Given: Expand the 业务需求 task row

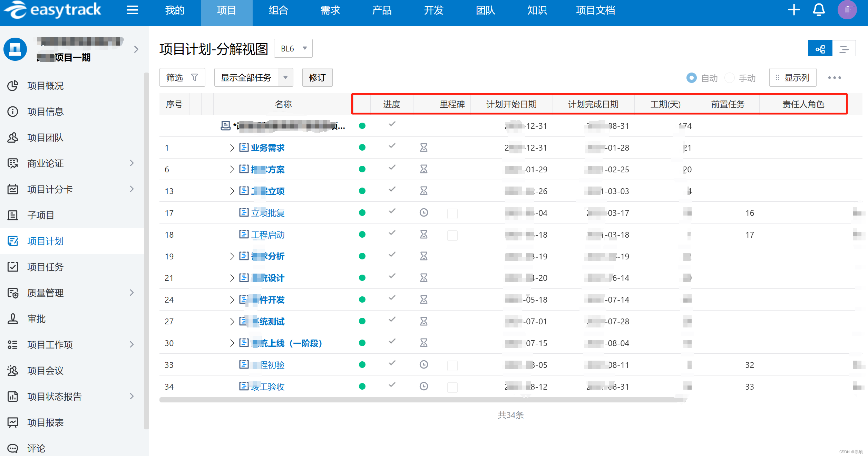Looking at the screenshot, I should tap(232, 148).
